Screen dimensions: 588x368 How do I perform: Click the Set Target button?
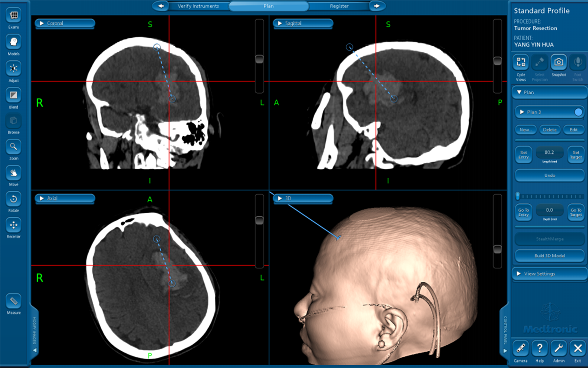(x=576, y=155)
